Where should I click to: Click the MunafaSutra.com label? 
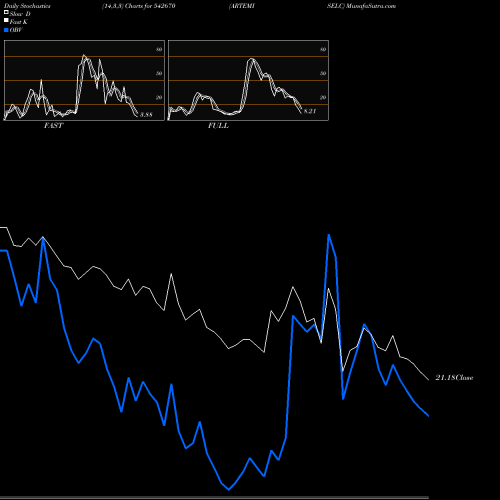pyautogui.click(x=371, y=6)
